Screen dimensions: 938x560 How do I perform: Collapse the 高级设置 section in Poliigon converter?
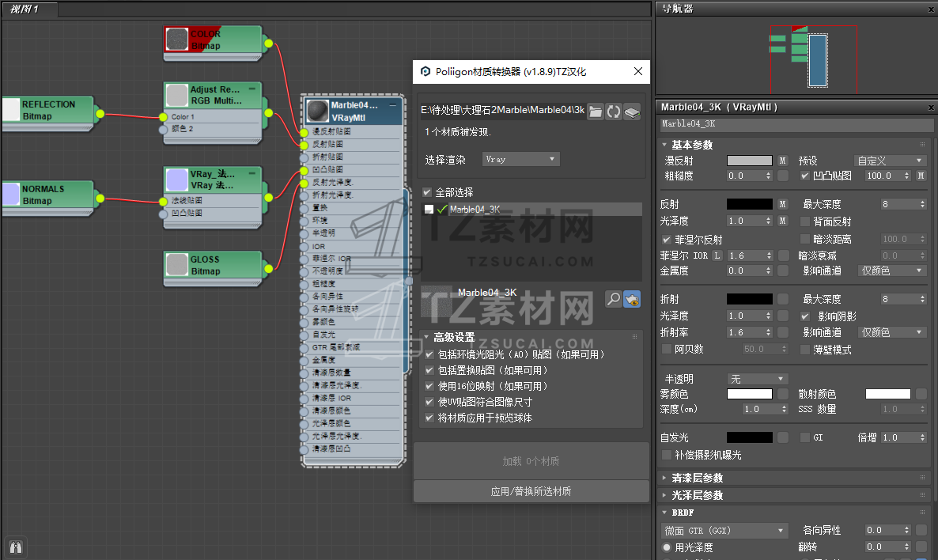point(426,337)
